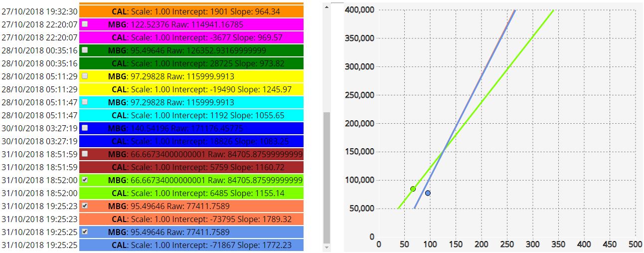Check the yellow MBG 97.29828 row checkbox
The height and width of the screenshot is (253, 644).
coord(85,76)
